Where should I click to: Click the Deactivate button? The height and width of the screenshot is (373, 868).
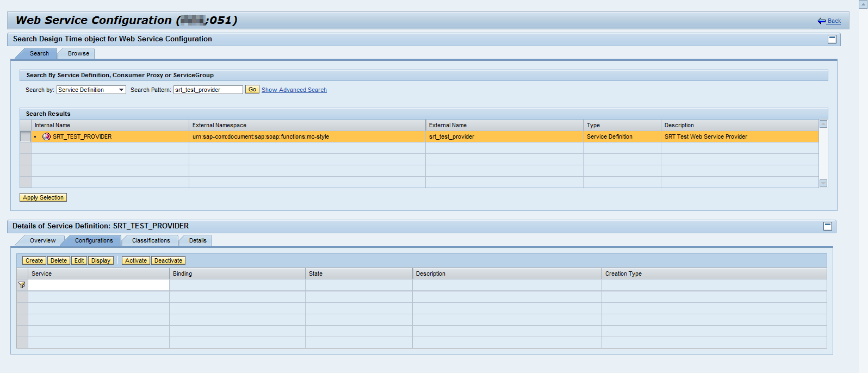169,260
